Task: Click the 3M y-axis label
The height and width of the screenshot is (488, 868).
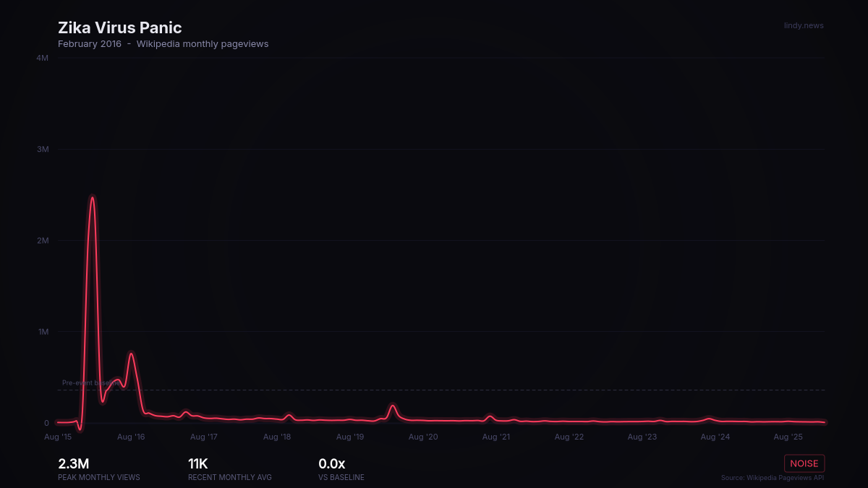Action: pos(42,149)
